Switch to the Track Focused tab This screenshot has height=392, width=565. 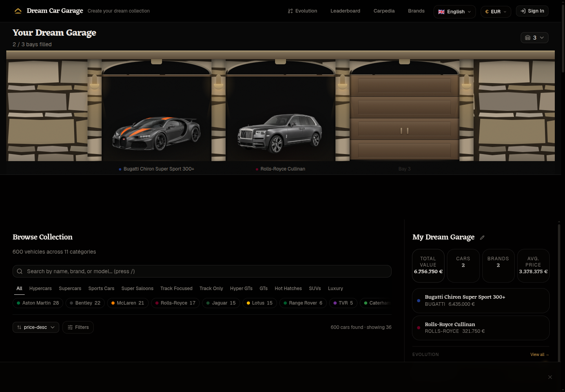[176, 289]
